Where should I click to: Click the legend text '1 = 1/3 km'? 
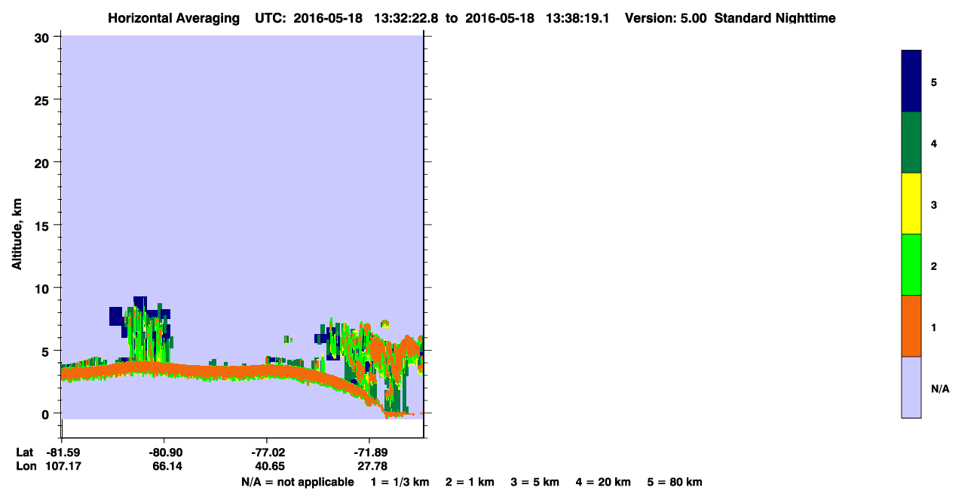[400, 482]
